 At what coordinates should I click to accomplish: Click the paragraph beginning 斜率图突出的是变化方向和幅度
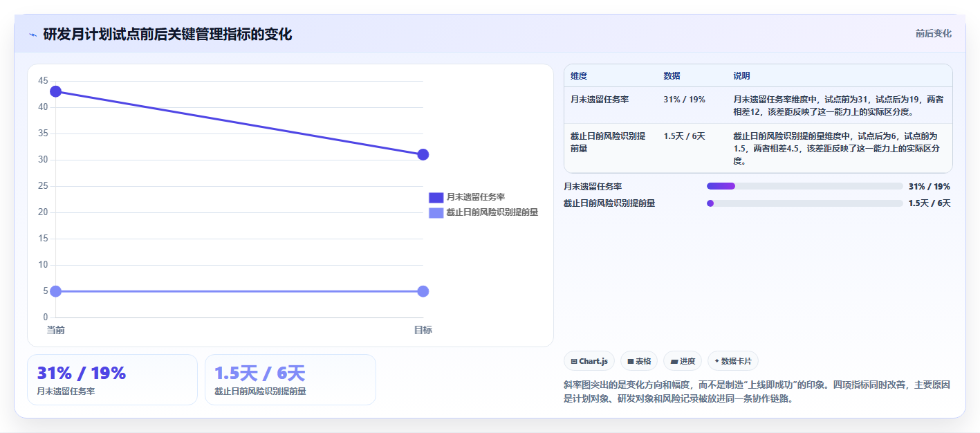(x=757, y=391)
